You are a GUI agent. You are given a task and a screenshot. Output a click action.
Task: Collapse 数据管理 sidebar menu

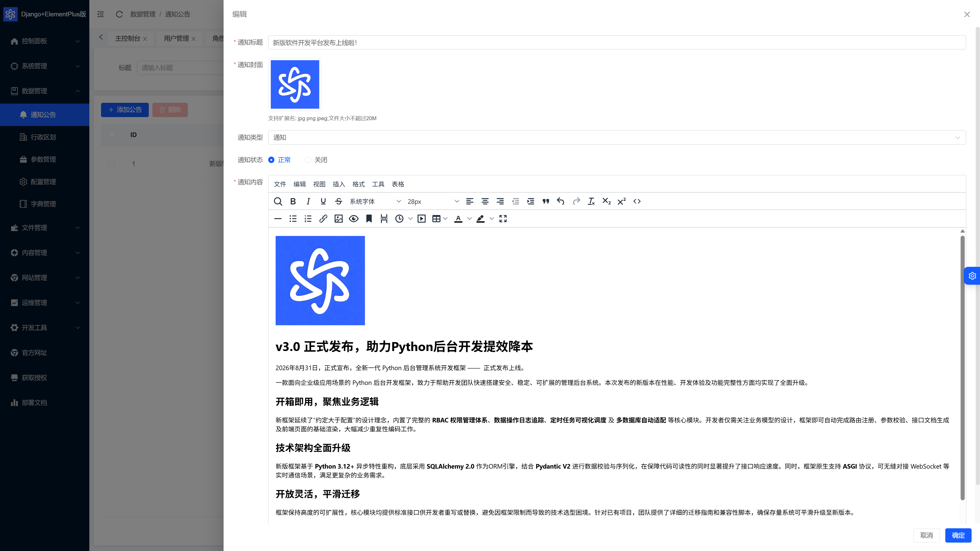[x=45, y=91]
